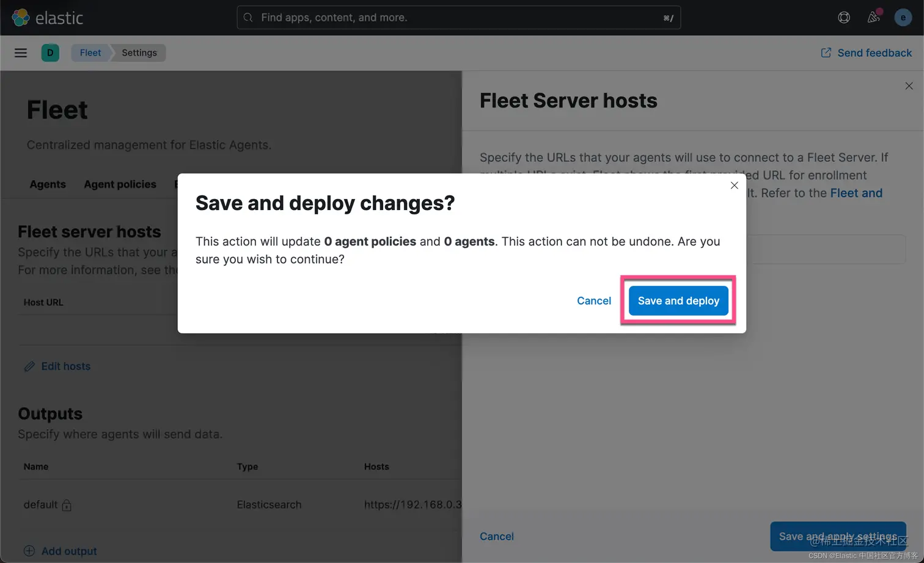Click the 0 agent policies text
Screen dimensions: 924x563
coord(370,242)
